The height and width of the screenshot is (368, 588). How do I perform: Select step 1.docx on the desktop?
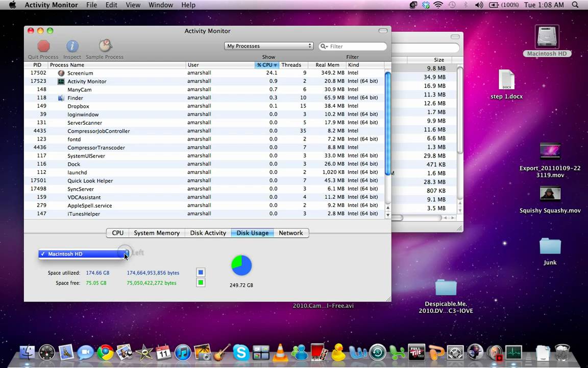(507, 80)
